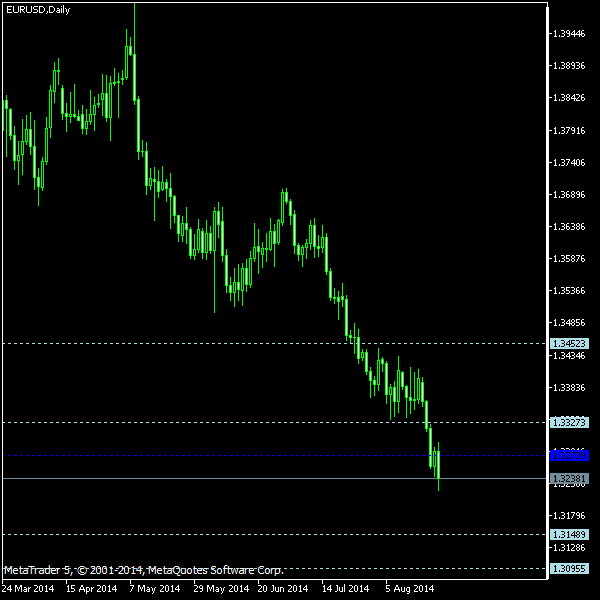
Task: Click the EURUSD,Daily chart title
Action: [38, 10]
